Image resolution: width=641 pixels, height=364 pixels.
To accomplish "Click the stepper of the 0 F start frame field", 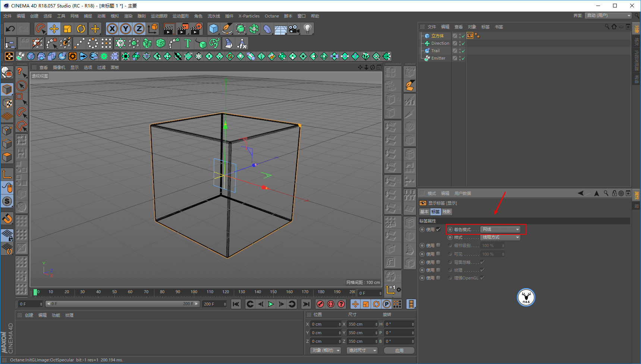I will pos(41,304).
